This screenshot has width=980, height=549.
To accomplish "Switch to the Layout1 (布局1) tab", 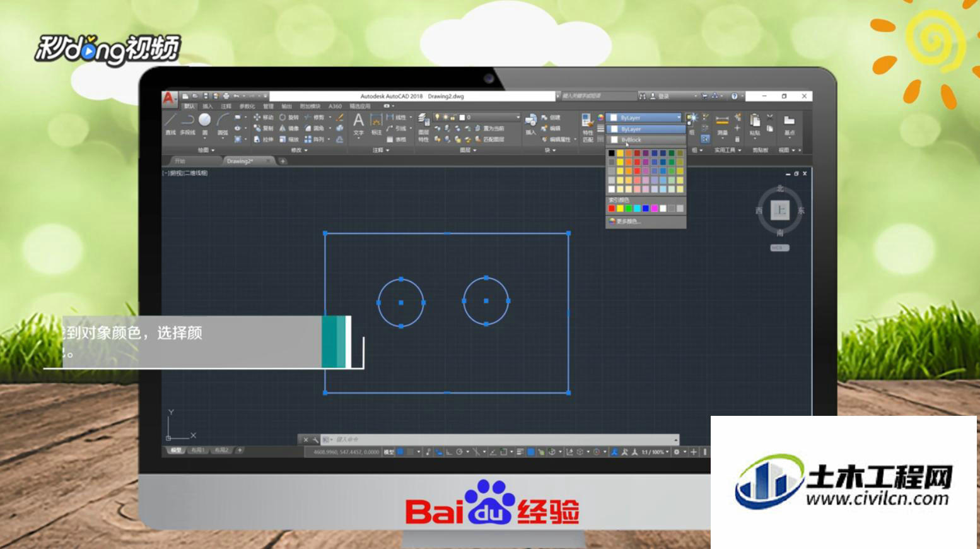I will (198, 451).
